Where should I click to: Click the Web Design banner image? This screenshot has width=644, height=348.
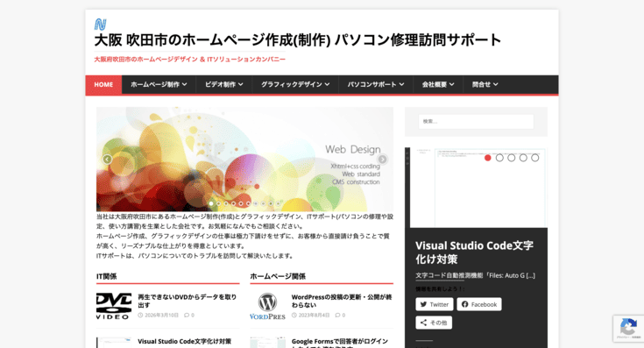(244, 160)
